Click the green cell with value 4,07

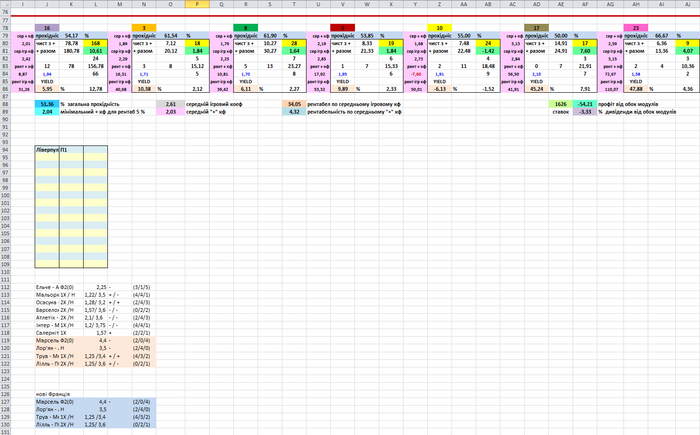688,51
